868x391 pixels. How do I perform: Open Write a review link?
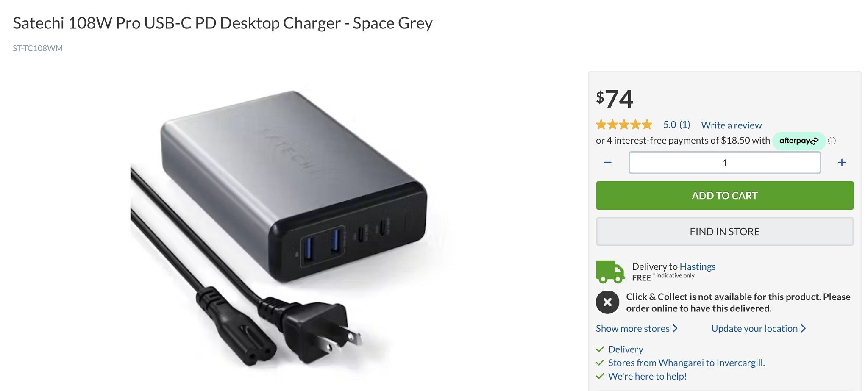731,125
